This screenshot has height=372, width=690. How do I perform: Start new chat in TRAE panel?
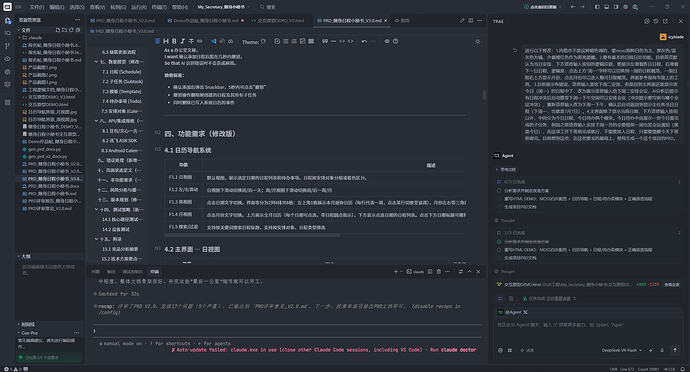(x=646, y=21)
